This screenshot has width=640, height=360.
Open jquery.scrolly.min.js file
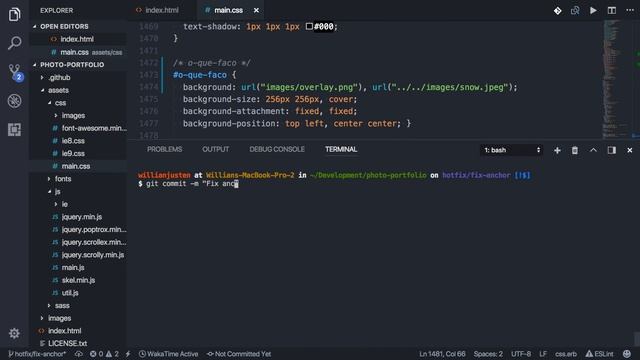click(93, 255)
